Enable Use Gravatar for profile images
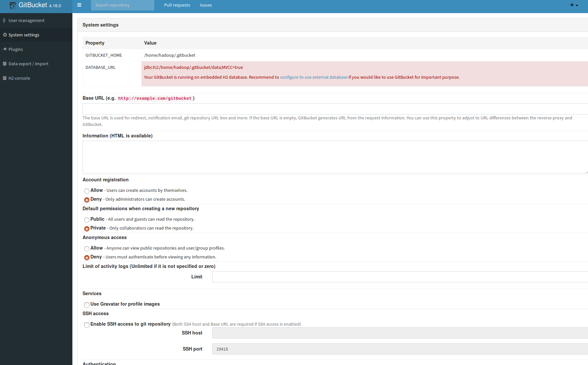This screenshot has width=588, height=365. pyautogui.click(x=87, y=305)
